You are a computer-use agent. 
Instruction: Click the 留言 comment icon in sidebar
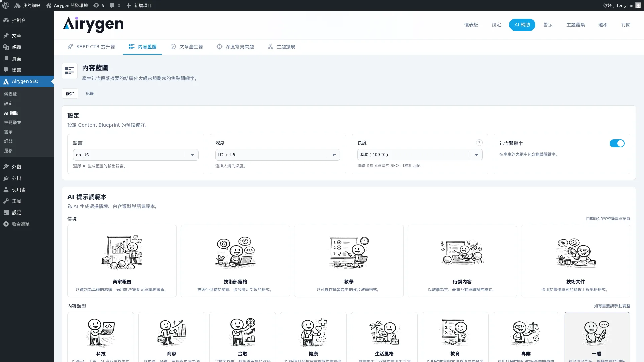click(x=6, y=70)
